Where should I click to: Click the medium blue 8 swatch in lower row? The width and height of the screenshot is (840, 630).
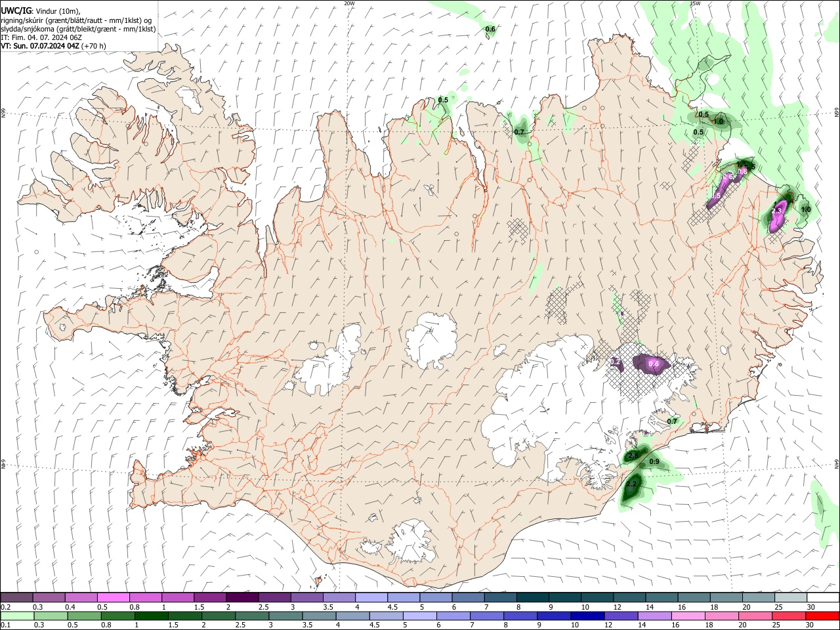pyautogui.click(x=522, y=616)
